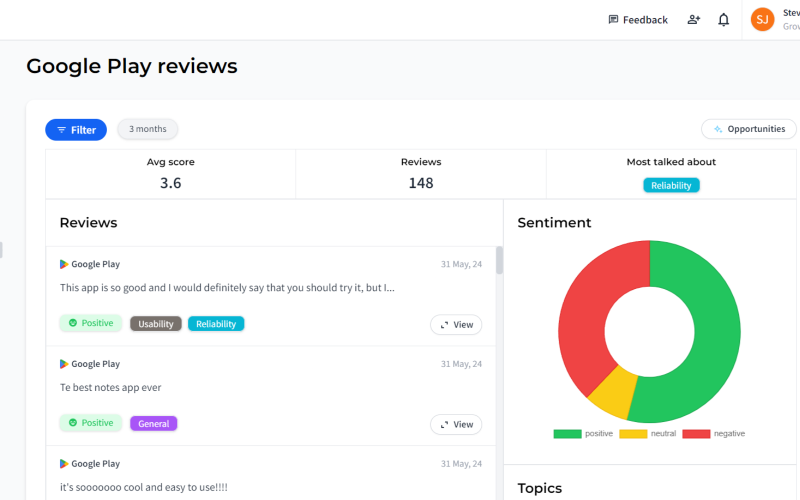Image resolution: width=800 pixels, height=500 pixels.
Task: Click the Usability topic tag
Action: point(156,324)
